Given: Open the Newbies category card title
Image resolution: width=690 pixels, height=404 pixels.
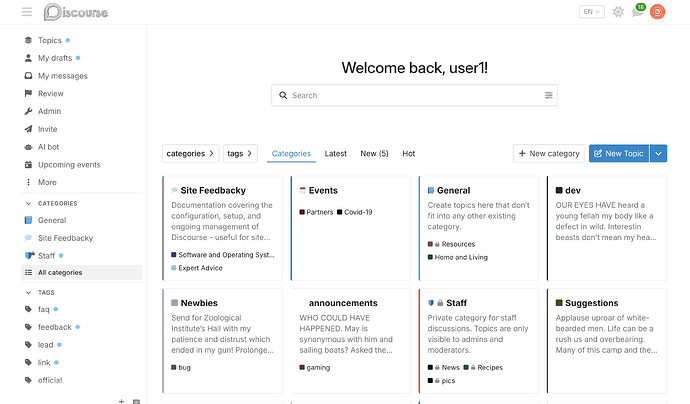Looking at the screenshot, I should (x=199, y=303).
